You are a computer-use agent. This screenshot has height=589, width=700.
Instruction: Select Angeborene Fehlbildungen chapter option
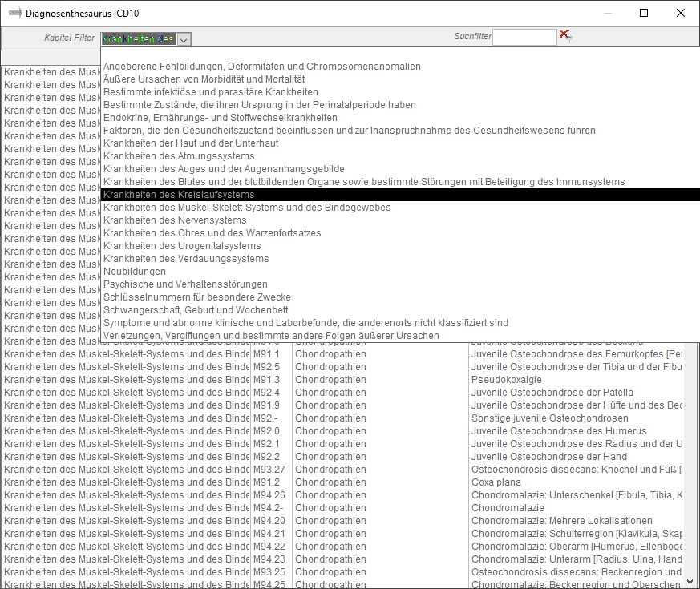pos(261,67)
